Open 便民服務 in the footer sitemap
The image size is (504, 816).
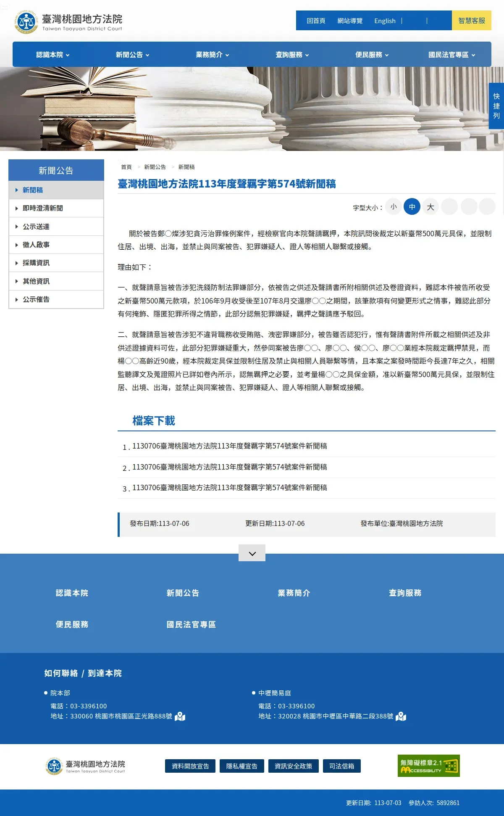point(72,624)
